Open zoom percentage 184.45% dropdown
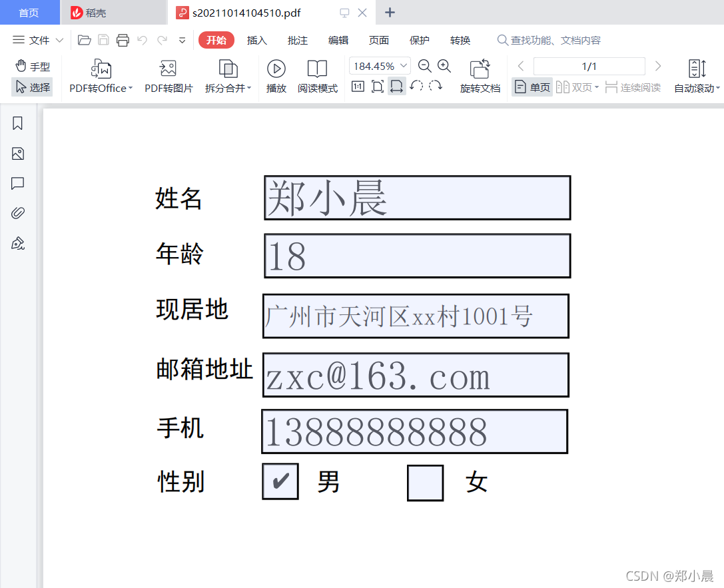The width and height of the screenshot is (724, 588). click(x=404, y=66)
